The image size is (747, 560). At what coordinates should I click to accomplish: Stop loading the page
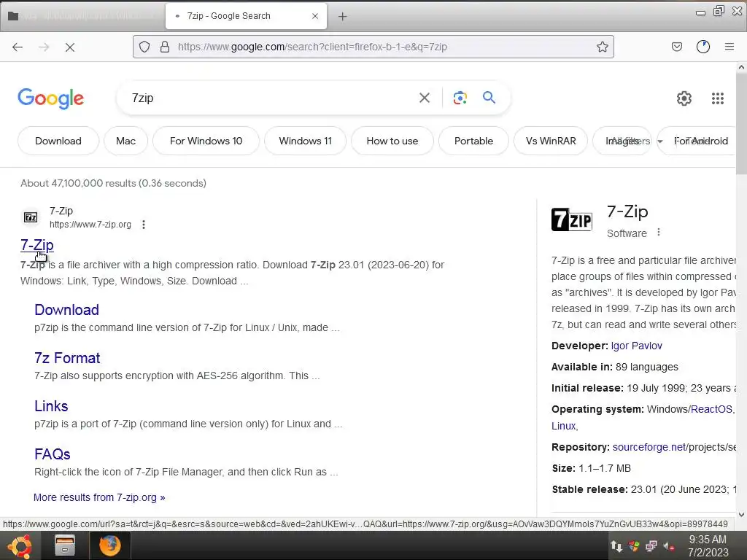[70, 47]
